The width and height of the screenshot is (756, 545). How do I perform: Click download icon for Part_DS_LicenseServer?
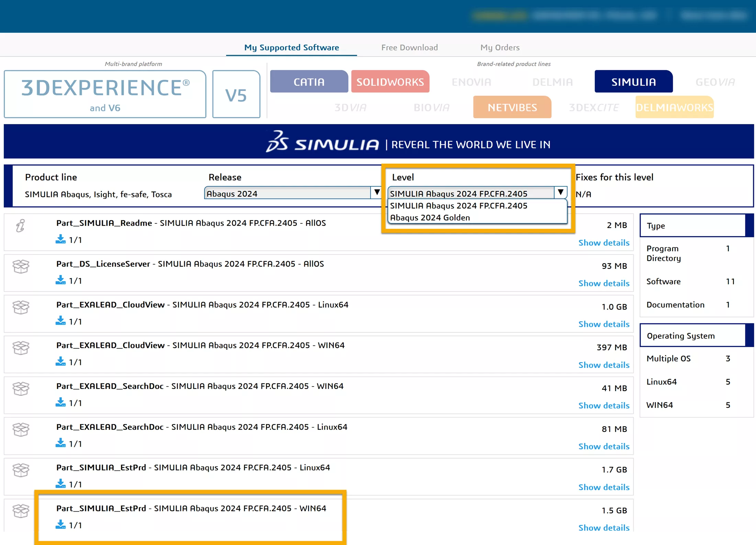tap(60, 280)
